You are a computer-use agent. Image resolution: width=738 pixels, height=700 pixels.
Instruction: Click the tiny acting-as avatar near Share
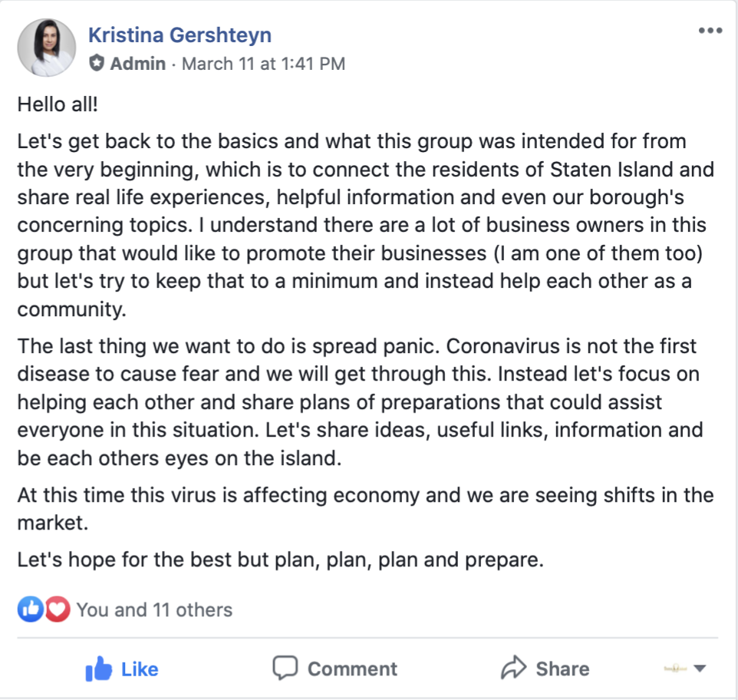(x=675, y=668)
